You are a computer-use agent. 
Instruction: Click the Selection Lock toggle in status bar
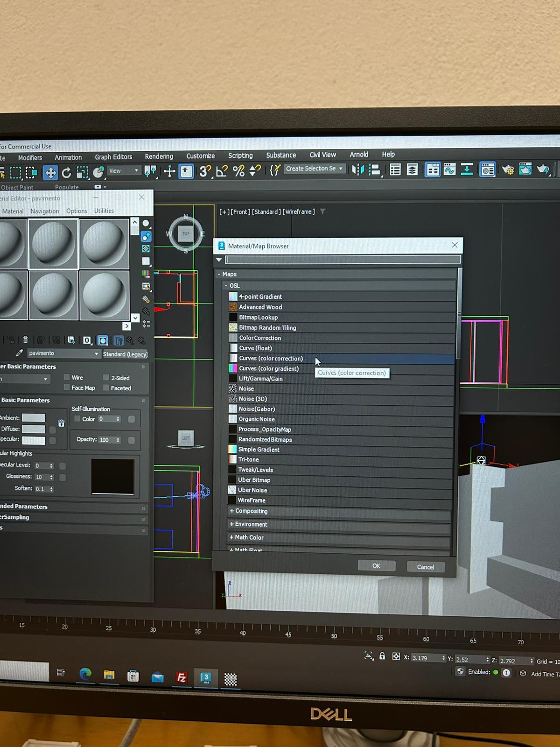click(x=382, y=656)
